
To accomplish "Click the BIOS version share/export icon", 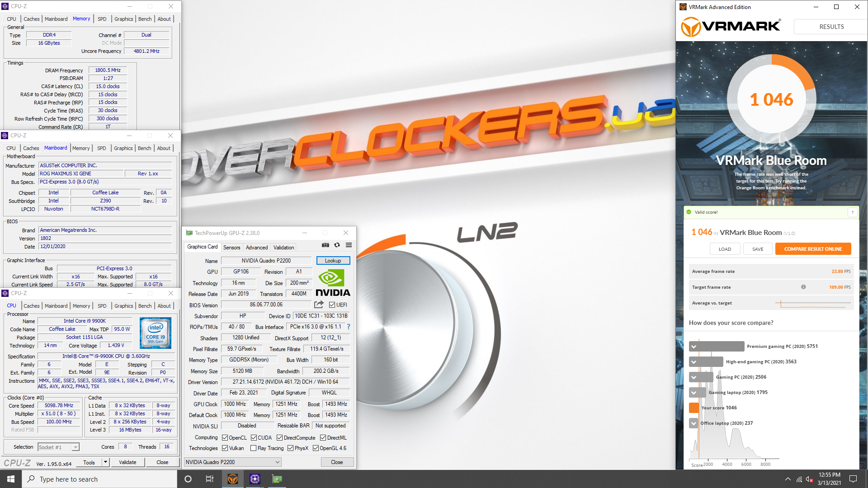I will [319, 305].
